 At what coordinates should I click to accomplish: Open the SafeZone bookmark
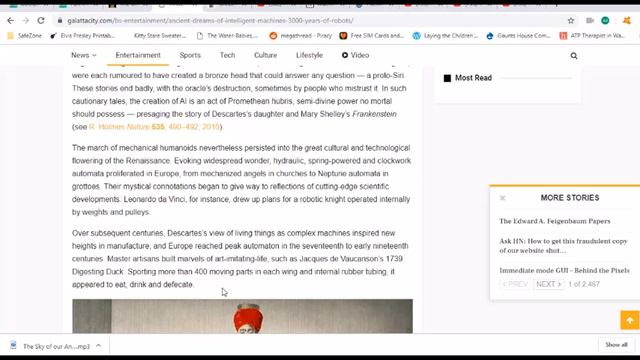coord(25,36)
